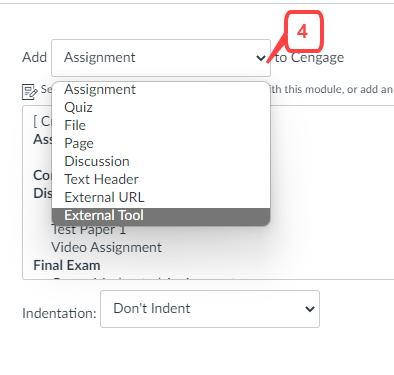
Task: Select Test Paper 1 list entry
Action: tap(89, 230)
